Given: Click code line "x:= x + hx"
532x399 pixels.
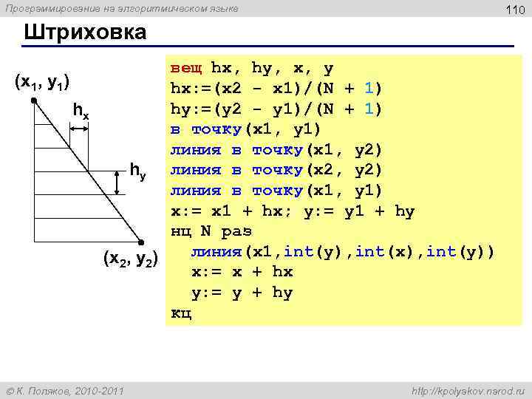Looking at the screenshot, I should click(242, 272).
